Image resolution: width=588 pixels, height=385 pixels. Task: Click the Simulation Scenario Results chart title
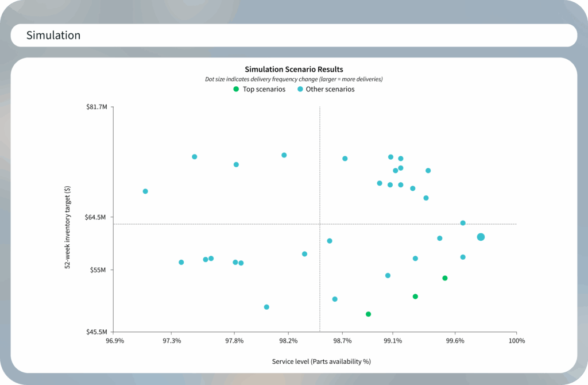tap(293, 68)
